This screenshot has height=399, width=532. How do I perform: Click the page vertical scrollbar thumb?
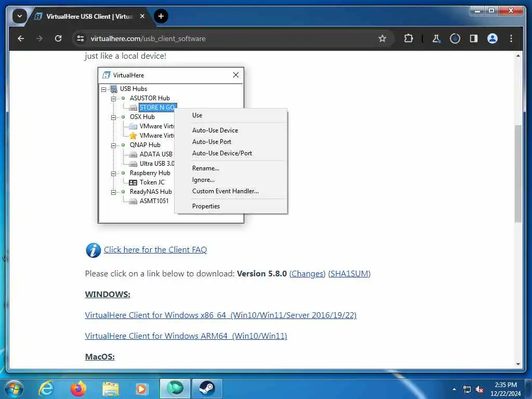click(518, 174)
